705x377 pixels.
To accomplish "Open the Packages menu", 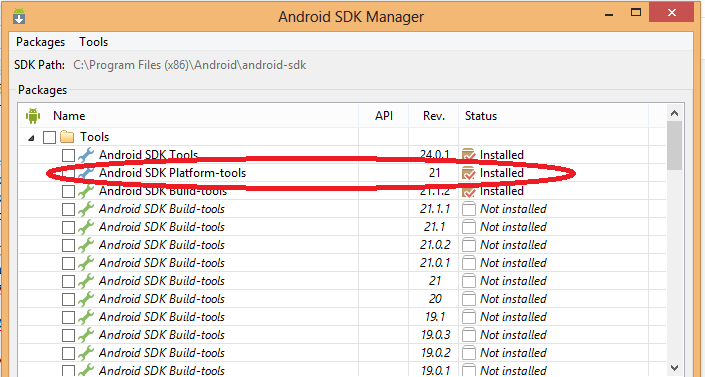I will tap(40, 42).
